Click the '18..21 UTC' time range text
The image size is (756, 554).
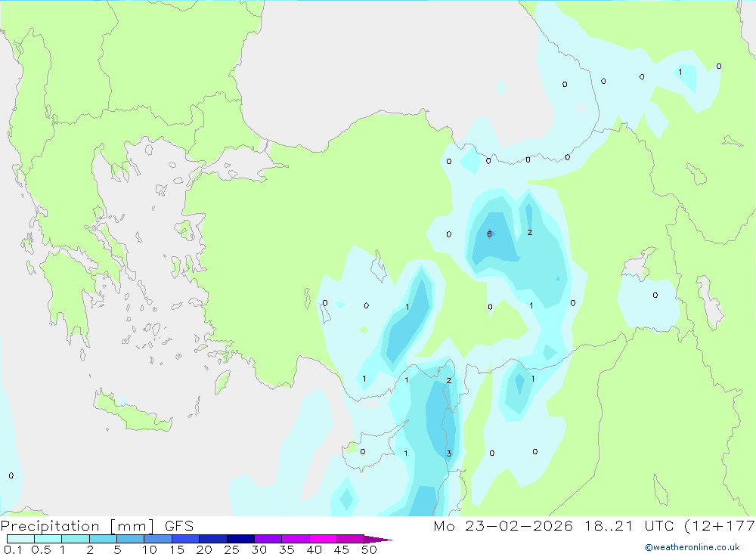click(x=629, y=525)
